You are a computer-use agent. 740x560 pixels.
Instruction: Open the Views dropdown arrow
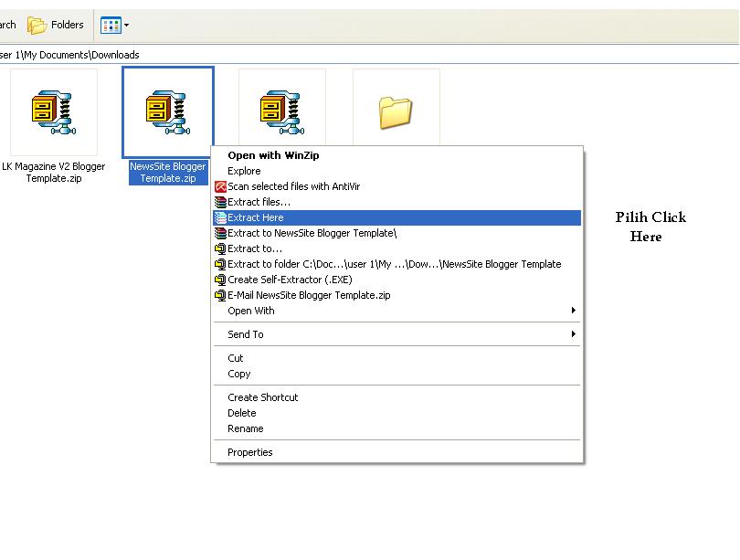(x=126, y=25)
